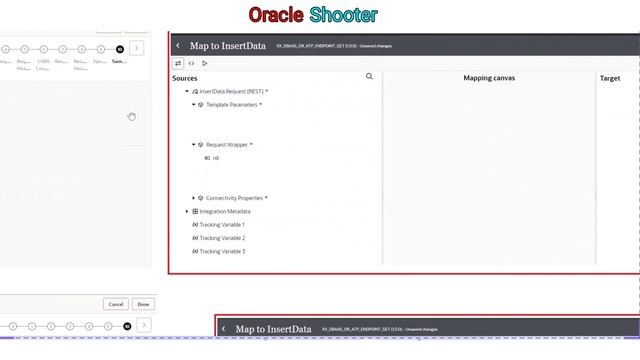Expand the Connectivity Properties node
Screen dimensions: 640x360
(x=193, y=198)
